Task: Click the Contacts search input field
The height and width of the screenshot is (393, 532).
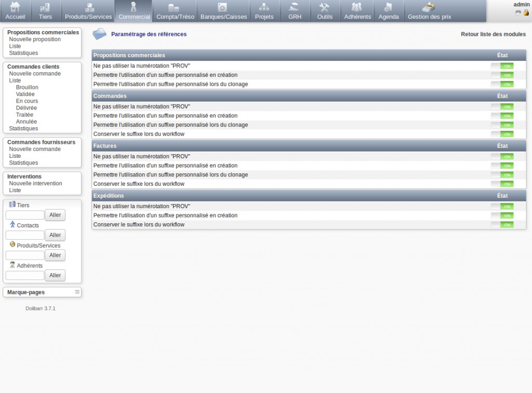Action: 25,235
